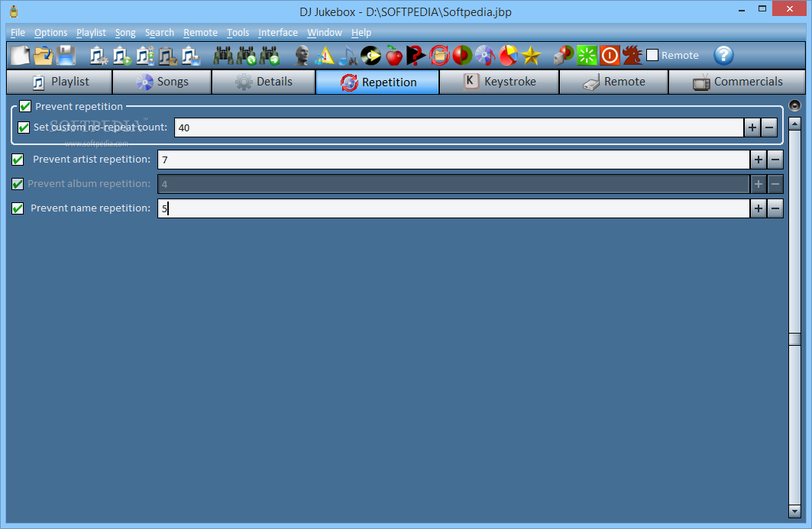Save using the blue floppy disk icon

(66, 56)
